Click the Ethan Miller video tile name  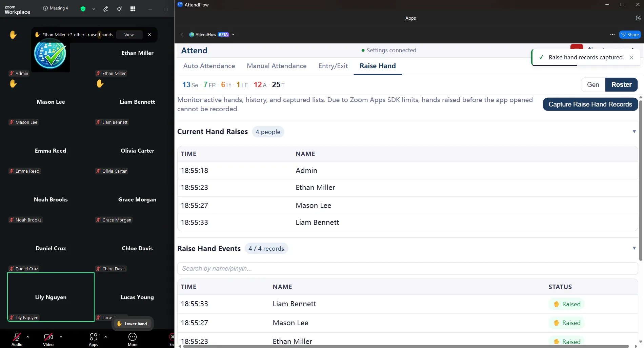tap(137, 53)
